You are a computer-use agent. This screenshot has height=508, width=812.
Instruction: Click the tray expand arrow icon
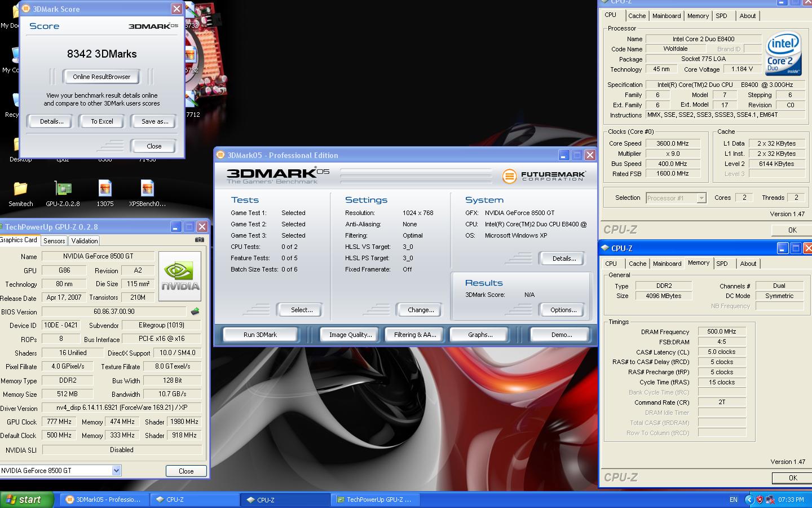[749, 500]
